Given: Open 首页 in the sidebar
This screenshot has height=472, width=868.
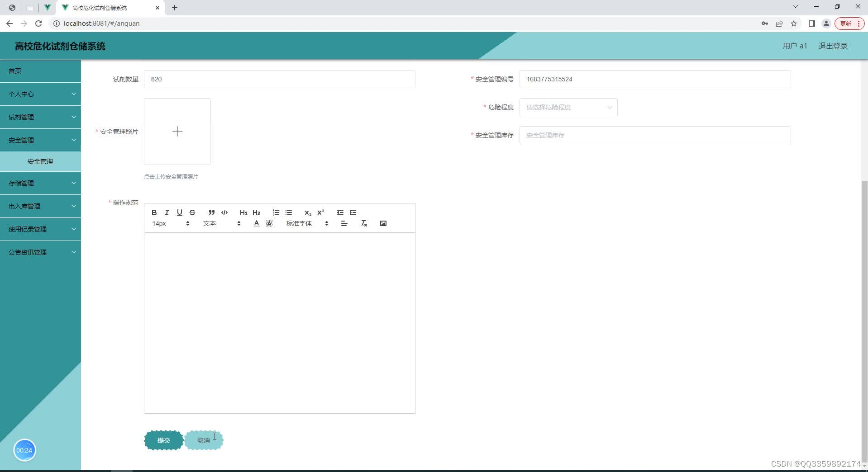Looking at the screenshot, I should pos(40,71).
